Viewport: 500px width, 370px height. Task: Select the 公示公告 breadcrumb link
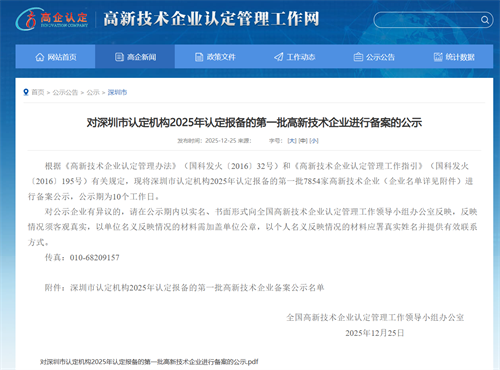pos(65,92)
